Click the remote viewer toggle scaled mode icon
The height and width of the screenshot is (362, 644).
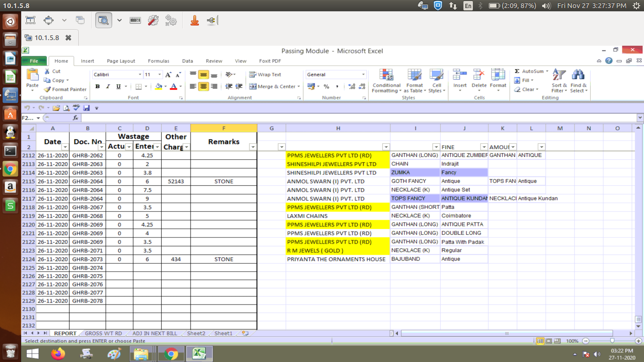(x=103, y=20)
